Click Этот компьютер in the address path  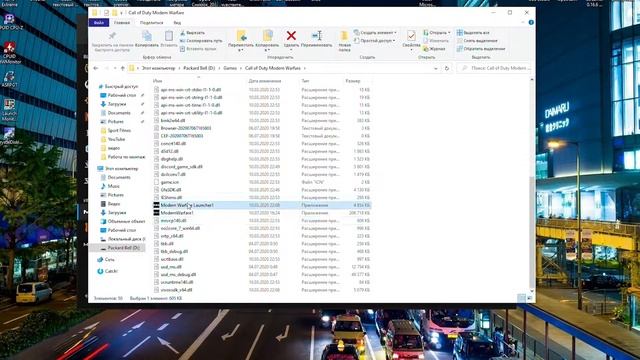click(x=158, y=68)
